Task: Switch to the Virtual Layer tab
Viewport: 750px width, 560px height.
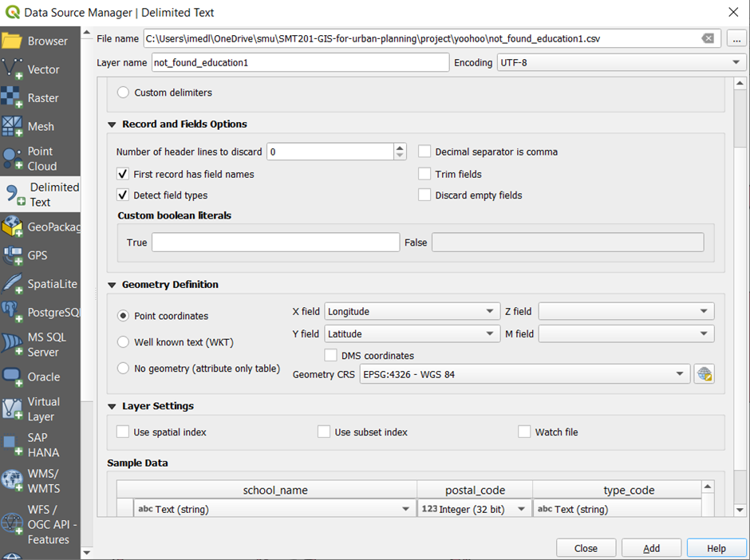Action: [x=12, y=408]
